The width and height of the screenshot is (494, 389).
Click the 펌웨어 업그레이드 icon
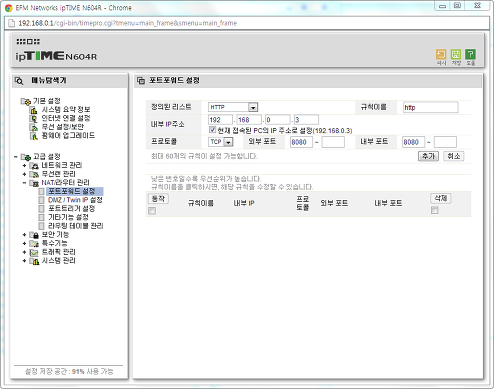[x=34, y=136]
